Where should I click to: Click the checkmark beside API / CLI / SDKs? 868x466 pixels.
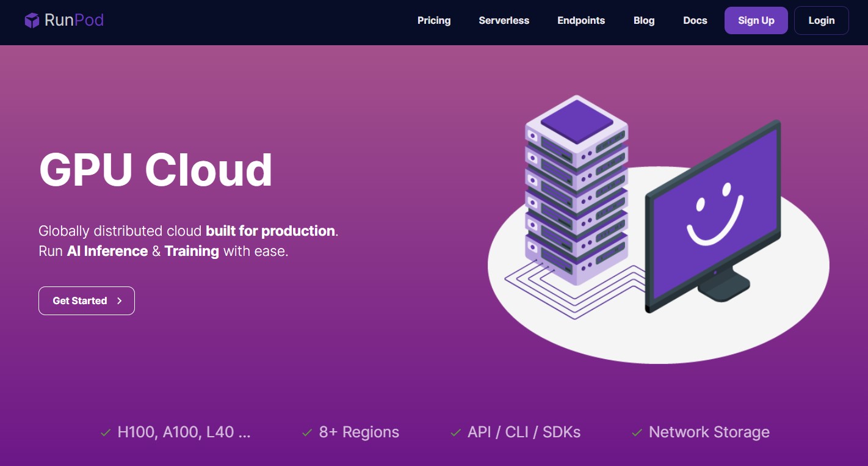click(x=455, y=432)
